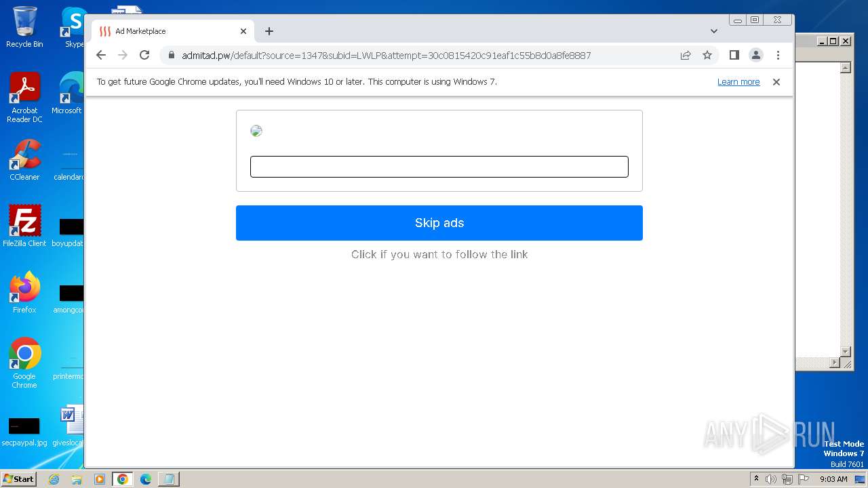
Task: Maximize the Chrome window
Action: 755,20
